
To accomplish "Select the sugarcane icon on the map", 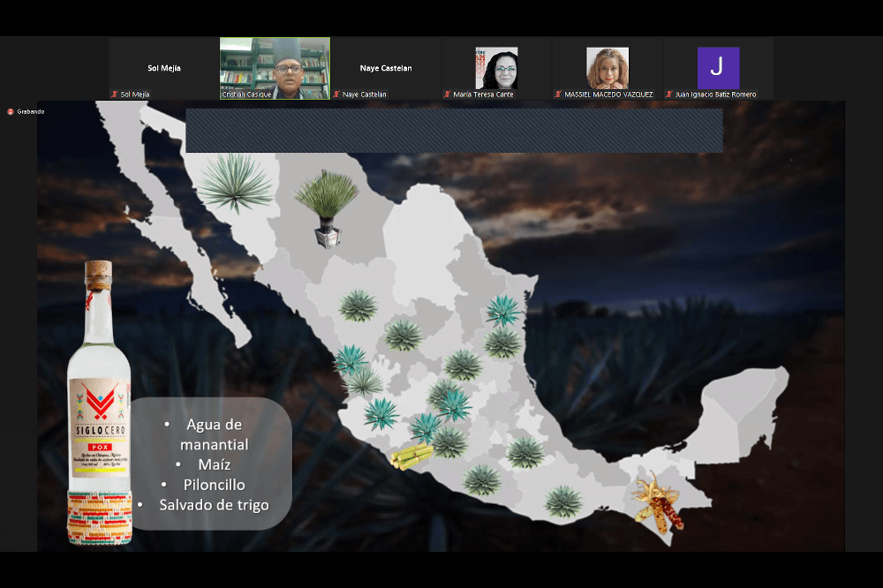I will pos(411,457).
